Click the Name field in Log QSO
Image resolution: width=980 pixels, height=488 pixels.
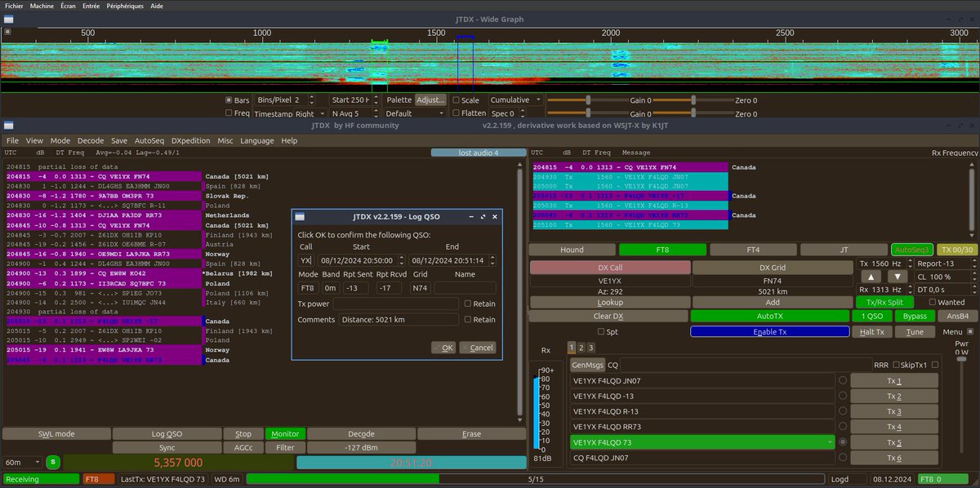point(465,287)
